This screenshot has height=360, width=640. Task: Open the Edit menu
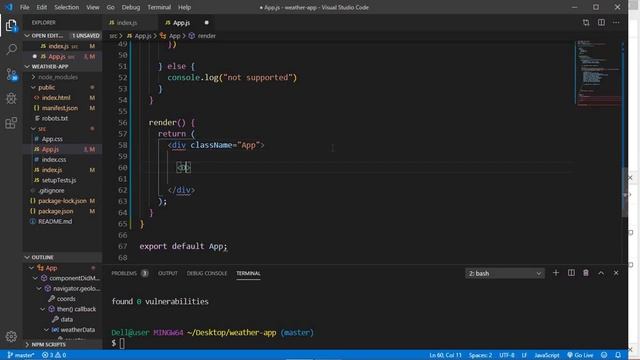pyautogui.click(x=42, y=7)
